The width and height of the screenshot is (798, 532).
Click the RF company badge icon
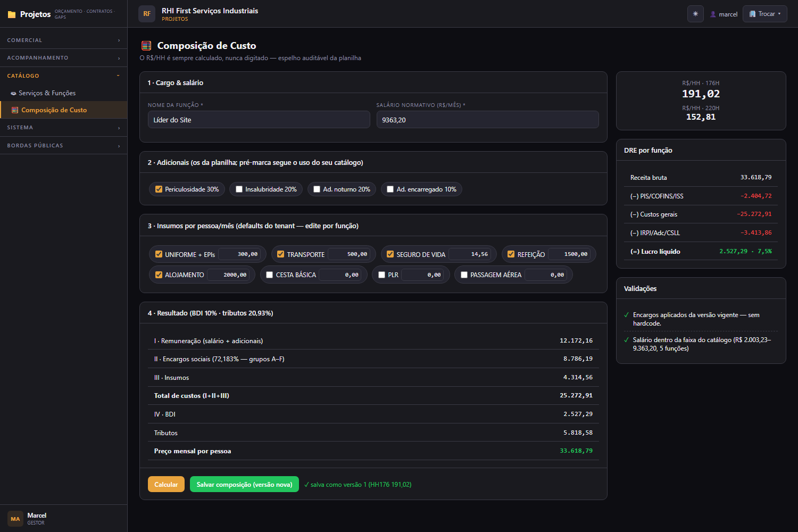pyautogui.click(x=147, y=14)
